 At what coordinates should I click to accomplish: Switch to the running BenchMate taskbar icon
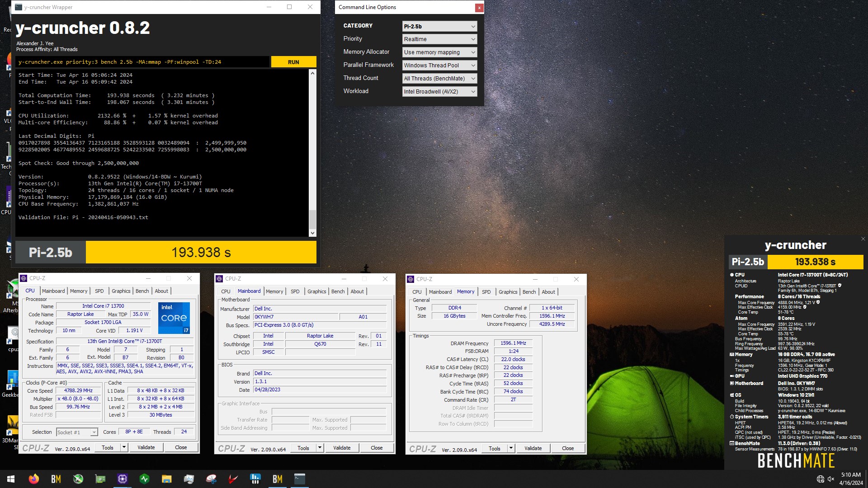point(278,479)
